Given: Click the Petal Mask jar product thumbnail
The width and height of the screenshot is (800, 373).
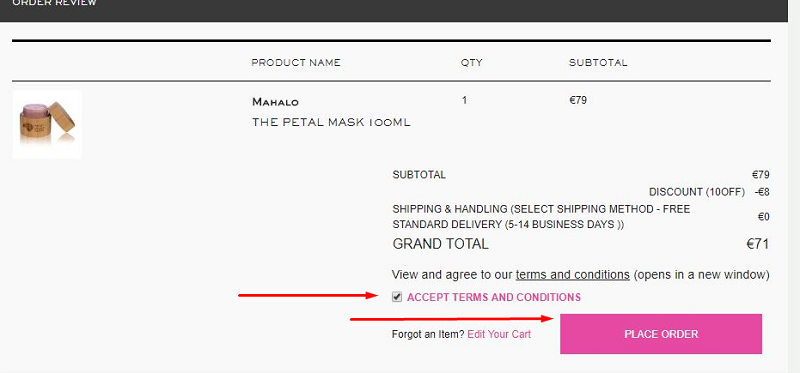Looking at the screenshot, I should [x=47, y=124].
